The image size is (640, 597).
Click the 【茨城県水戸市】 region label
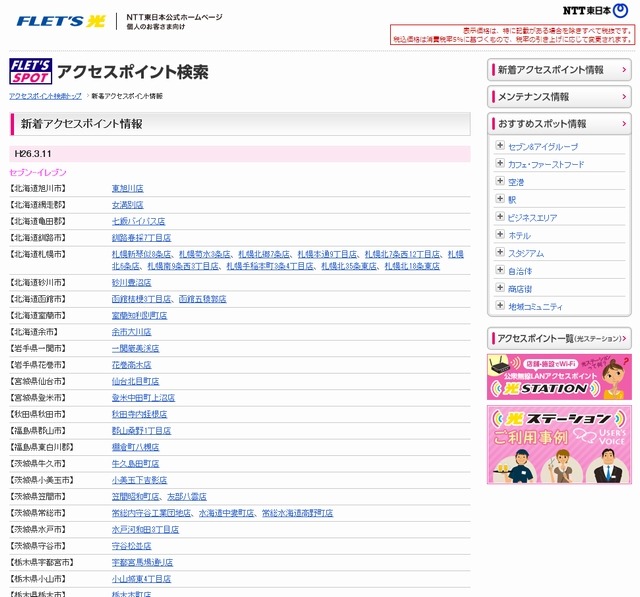[37, 530]
